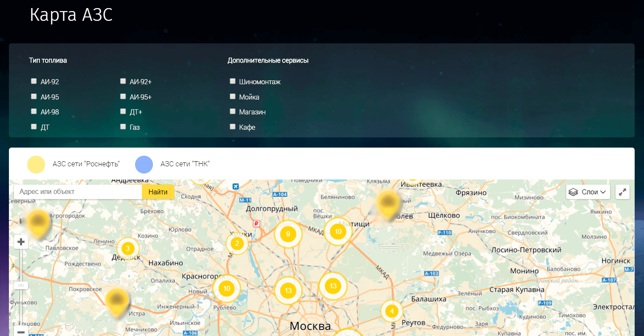644x336 pixels.
Task: Enable the Кафе service filter
Action: coord(233,127)
